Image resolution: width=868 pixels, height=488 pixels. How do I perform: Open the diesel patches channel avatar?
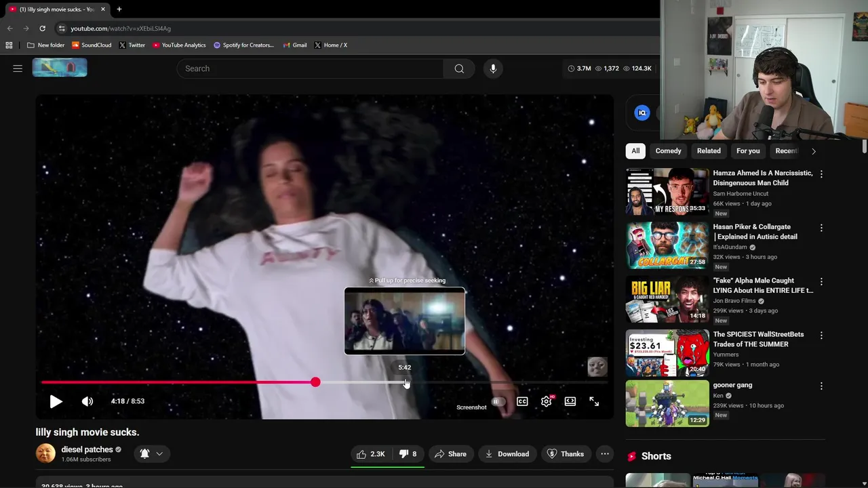(x=45, y=453)
